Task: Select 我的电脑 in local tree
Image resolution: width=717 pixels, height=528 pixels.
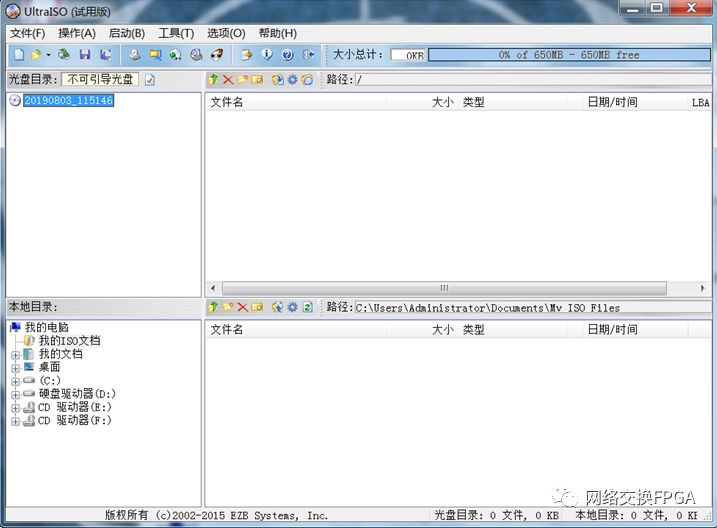Action: [47, 327]
